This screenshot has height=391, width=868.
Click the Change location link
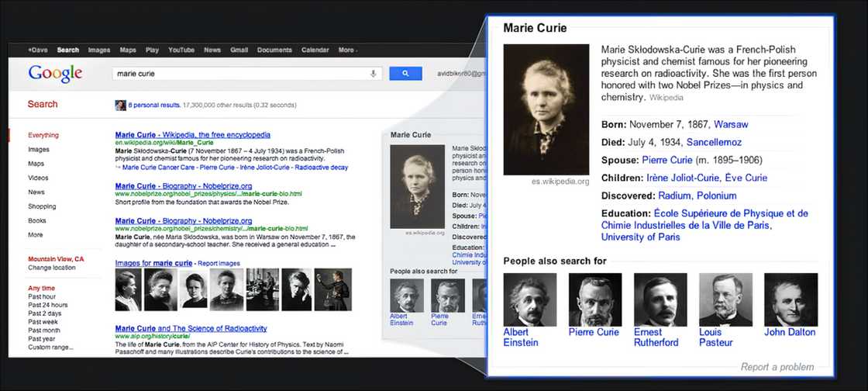pos(52,268)
